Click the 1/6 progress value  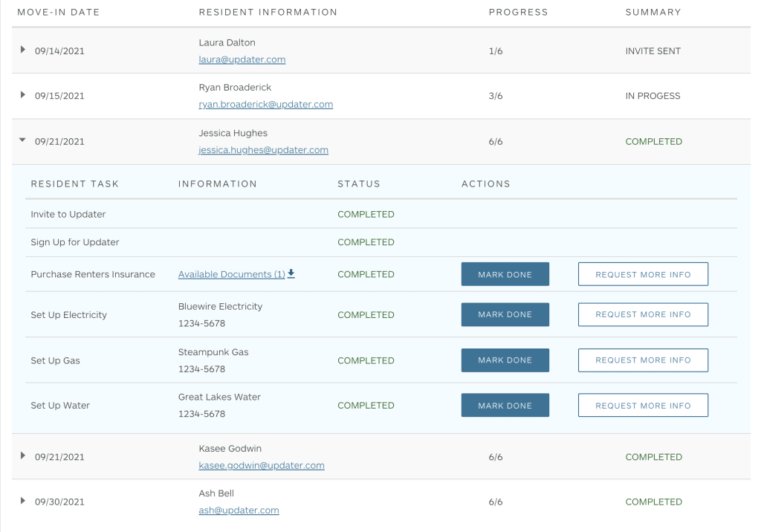(496, 51)
